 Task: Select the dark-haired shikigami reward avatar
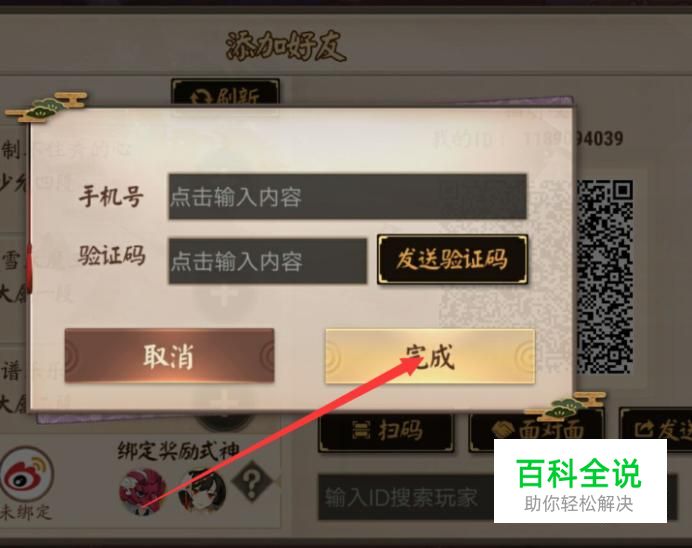pos(201,491)
